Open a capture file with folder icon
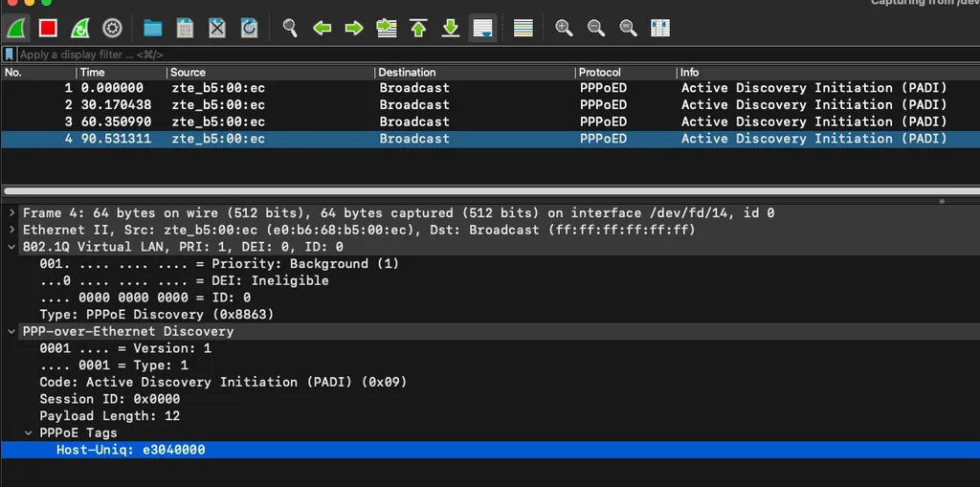This screenshot has width=980, height=487. click(x=152, y=28)
